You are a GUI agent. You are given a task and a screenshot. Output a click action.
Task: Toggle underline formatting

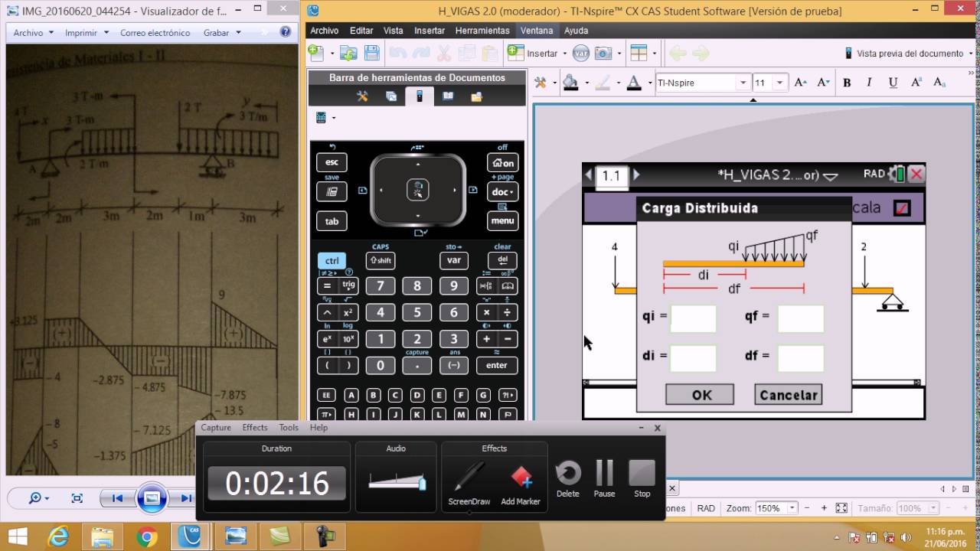click(x=893, y=83)
